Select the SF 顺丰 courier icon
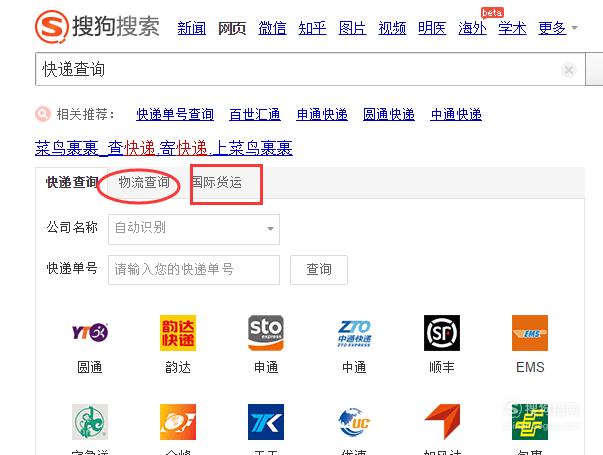This screenshot has height=455, width=603. pos(442,333)
